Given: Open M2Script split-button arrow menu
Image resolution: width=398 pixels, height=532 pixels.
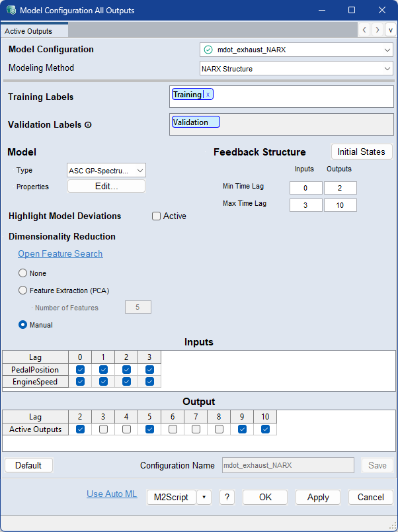Looking at the screenshot, I should tap(204, 497).
